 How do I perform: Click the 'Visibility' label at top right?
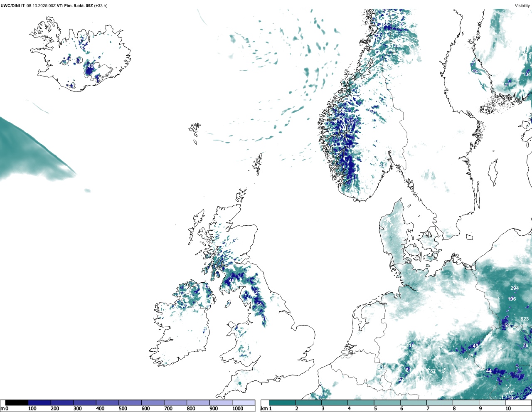click(x=522, y=5)
